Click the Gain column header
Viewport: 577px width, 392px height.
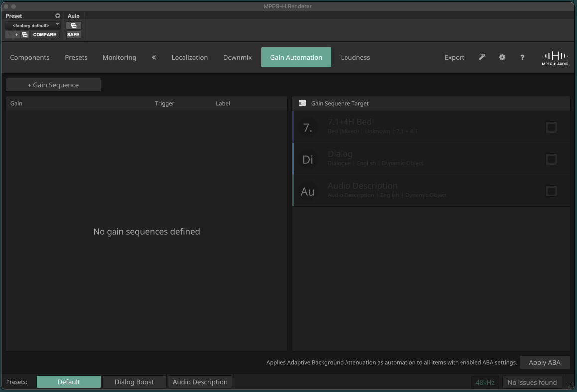(16, 103)
